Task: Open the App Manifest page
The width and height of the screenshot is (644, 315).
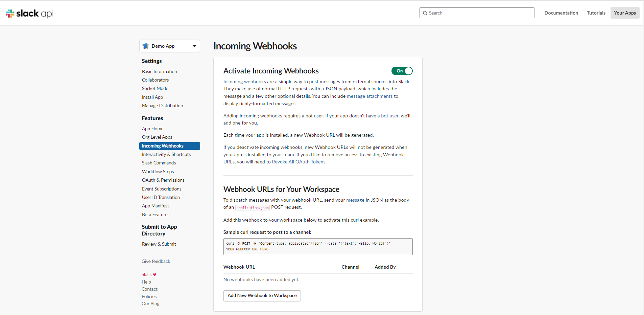Action: [x=156, y=206]
